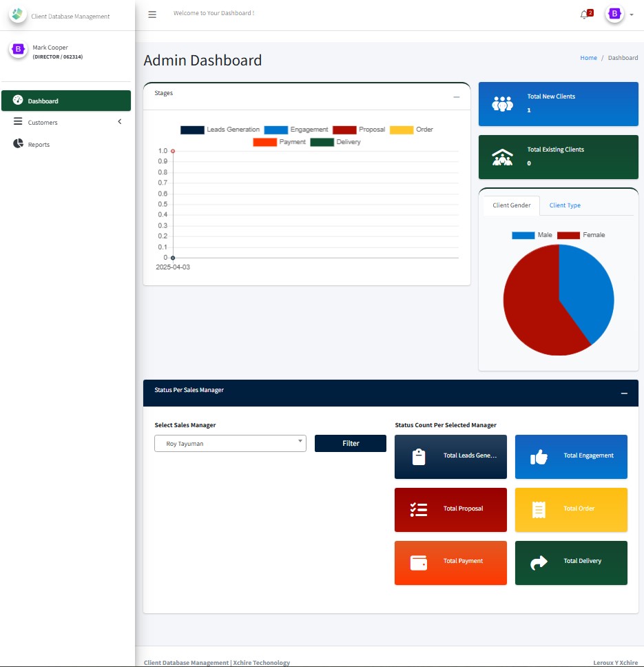This screenshot has width=644, height=667.
Task: Open the Total New Clients card
Action: pos(559,104)
